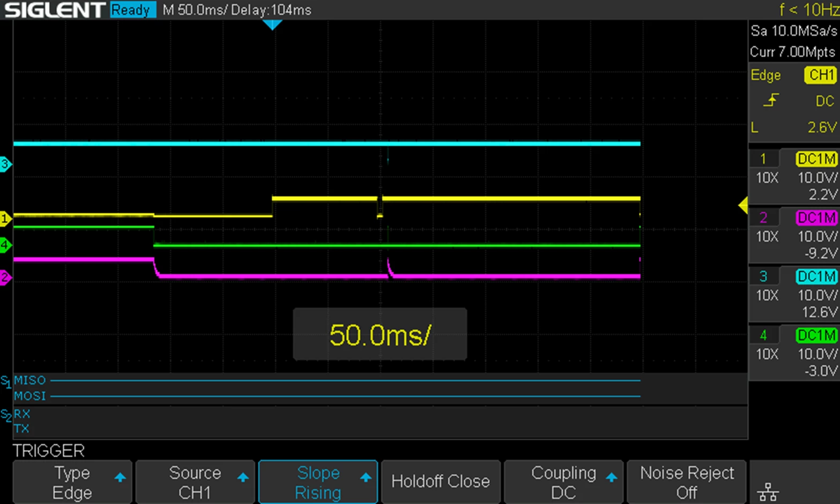Click the TRIGGER menu title

pyautogui.click(x=49, y=451)
